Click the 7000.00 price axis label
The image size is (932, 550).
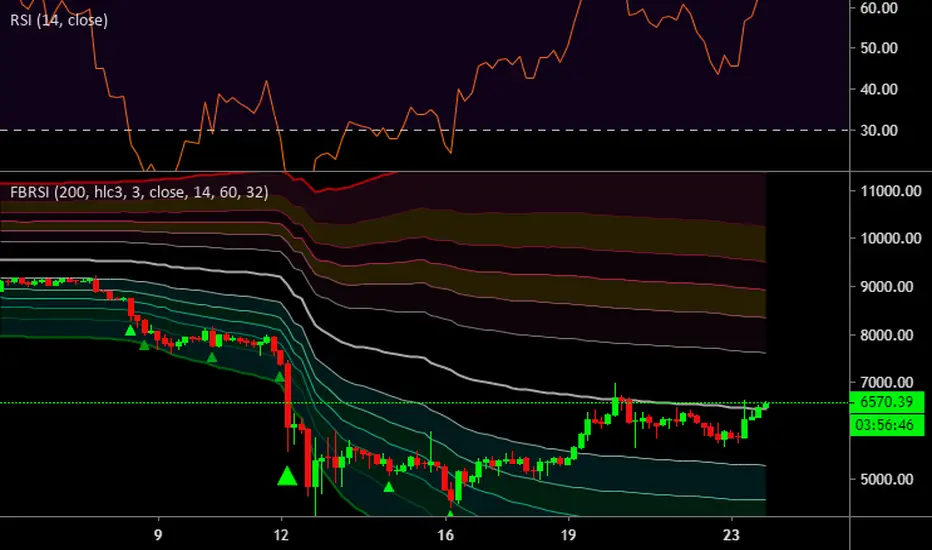tap(887, 382)
